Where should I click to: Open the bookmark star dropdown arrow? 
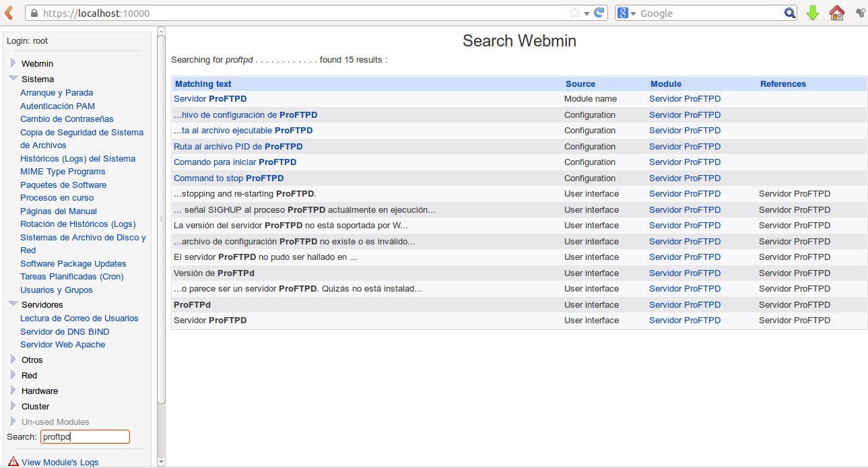click(587, 13)
